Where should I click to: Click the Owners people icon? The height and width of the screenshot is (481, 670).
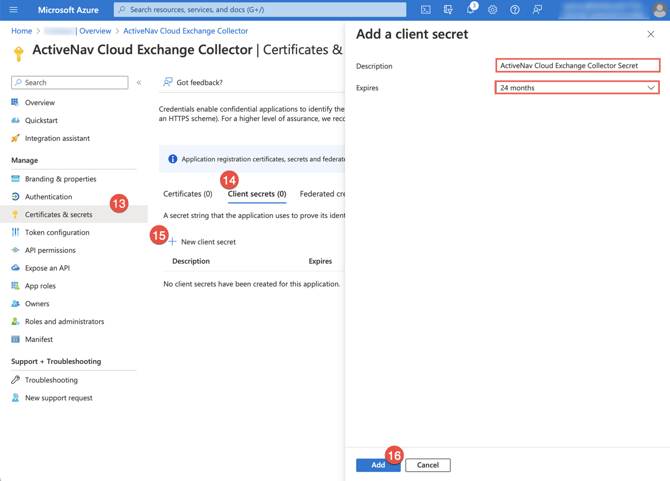pos(15,304)
